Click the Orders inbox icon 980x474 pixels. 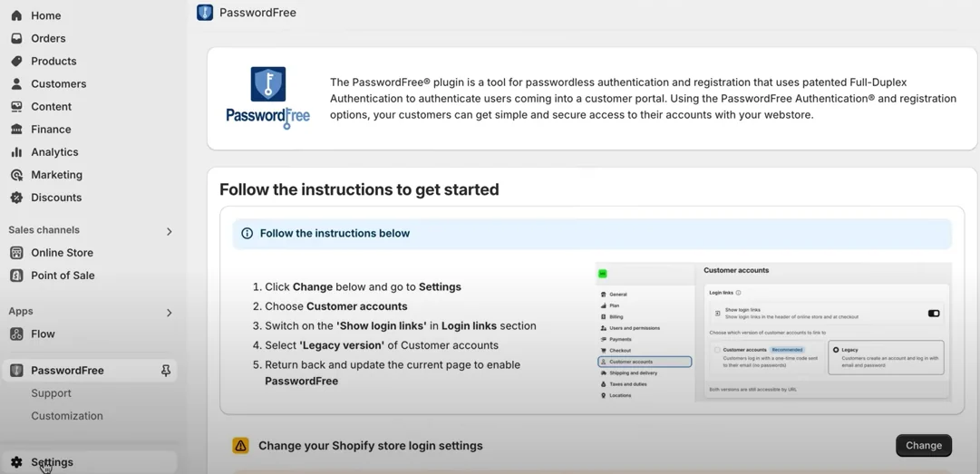coord(17,38)
